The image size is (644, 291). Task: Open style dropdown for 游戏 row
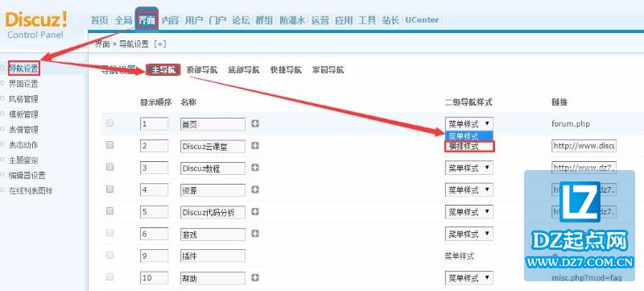pyautogui.click(x=469, y=234)
